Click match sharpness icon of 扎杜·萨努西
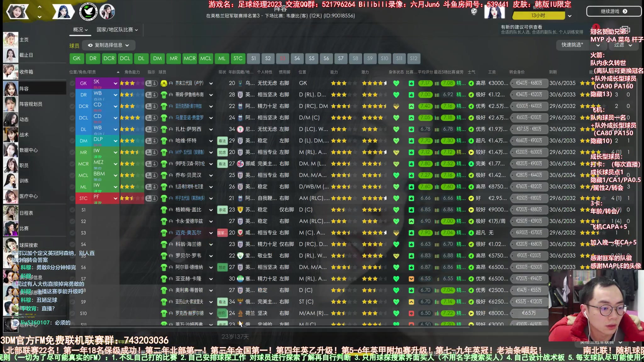The width and height of the screenshot is (644, 362). pyautogui.click(x=411, y=129)
